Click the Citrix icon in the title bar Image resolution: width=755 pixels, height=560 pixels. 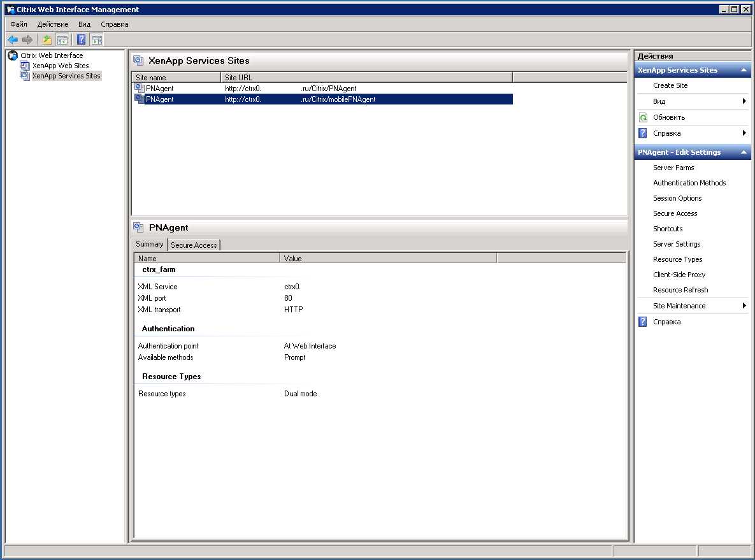[11, 9]
